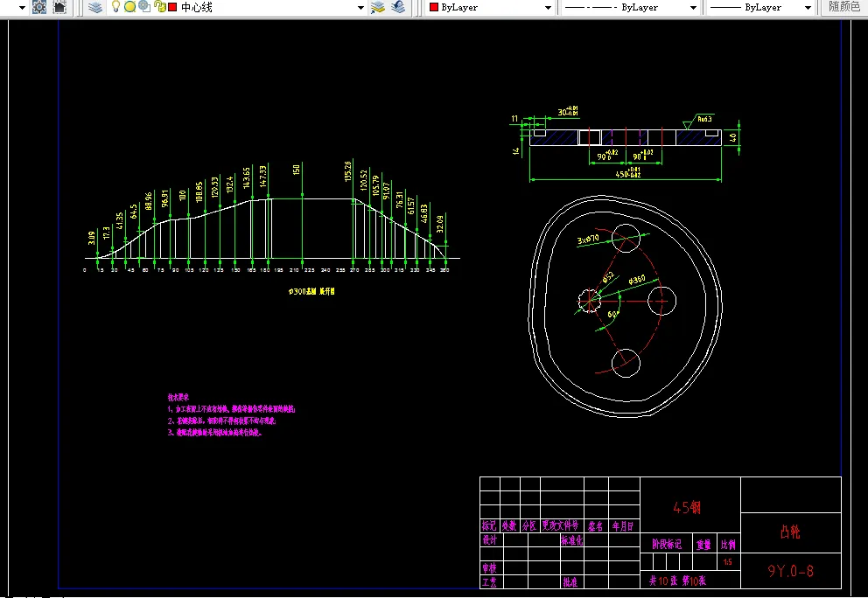Select the φ300 展开图 caption
Viewport: 868px width, 598px height.
[311, 291]
